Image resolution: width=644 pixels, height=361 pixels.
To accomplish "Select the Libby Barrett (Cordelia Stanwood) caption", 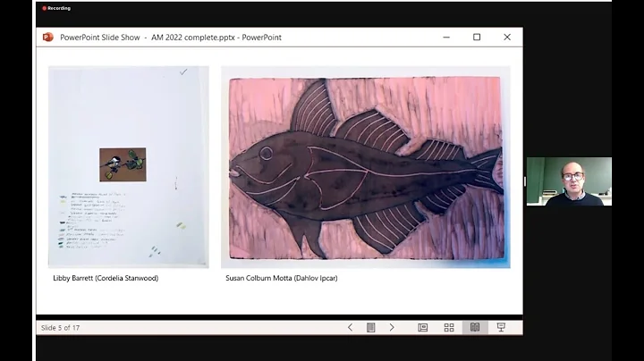I will [x=106, y=278].
